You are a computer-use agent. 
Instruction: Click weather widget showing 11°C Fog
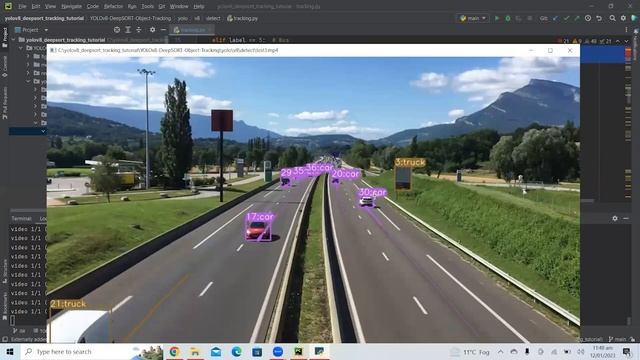pyautogui.click(x=470, y=352)
